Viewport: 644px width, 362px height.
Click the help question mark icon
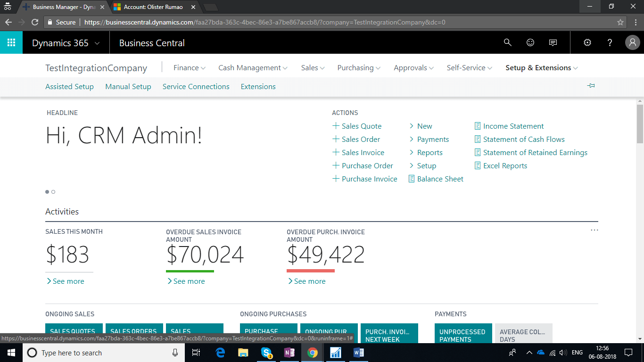pos(610,42)
